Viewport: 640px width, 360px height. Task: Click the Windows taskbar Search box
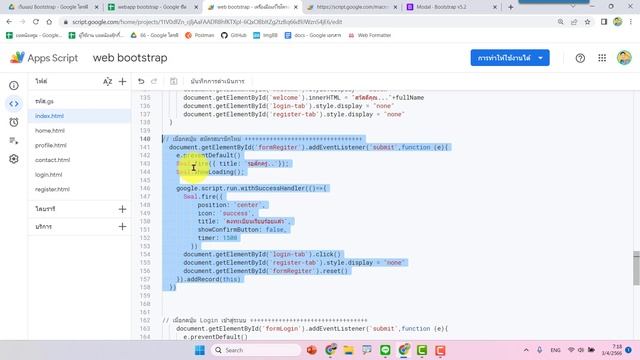(256, 350)
